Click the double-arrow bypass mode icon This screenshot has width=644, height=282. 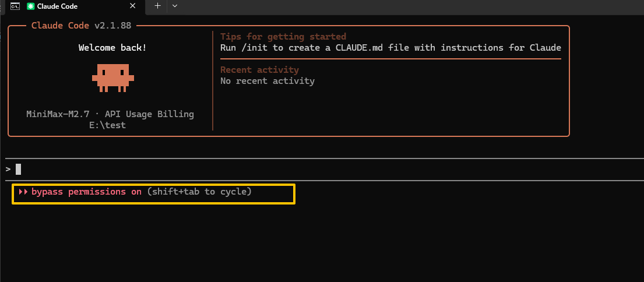(23, 192)
